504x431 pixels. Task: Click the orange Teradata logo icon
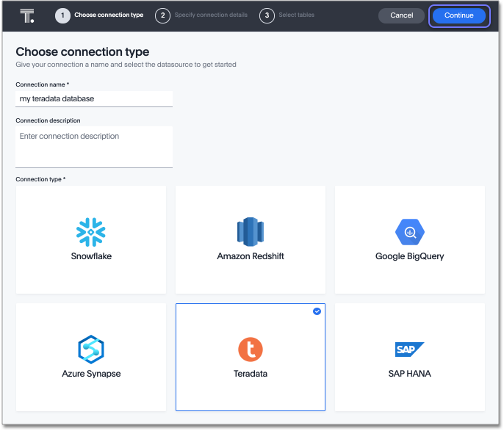click(251, 349)
